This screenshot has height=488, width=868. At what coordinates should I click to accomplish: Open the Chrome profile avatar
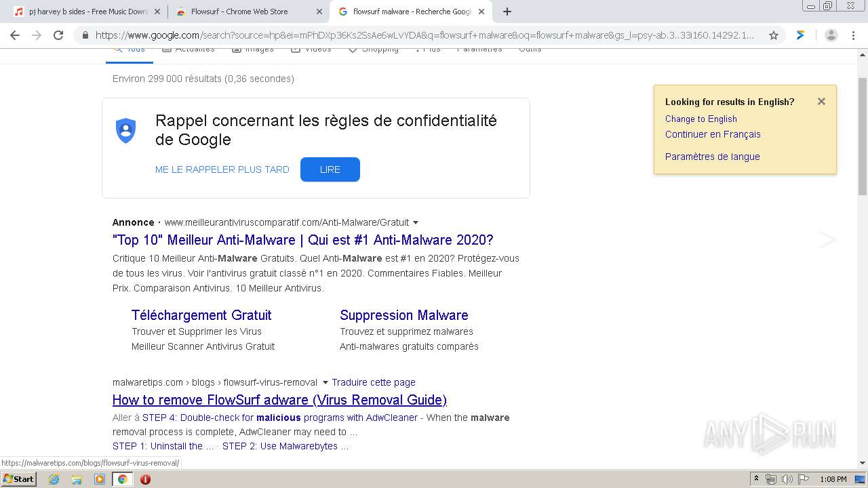[831, 35]
